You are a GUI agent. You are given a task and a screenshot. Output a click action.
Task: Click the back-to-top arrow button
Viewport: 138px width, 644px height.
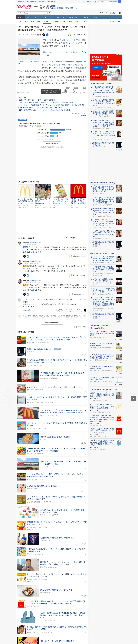tap(133, 398)
